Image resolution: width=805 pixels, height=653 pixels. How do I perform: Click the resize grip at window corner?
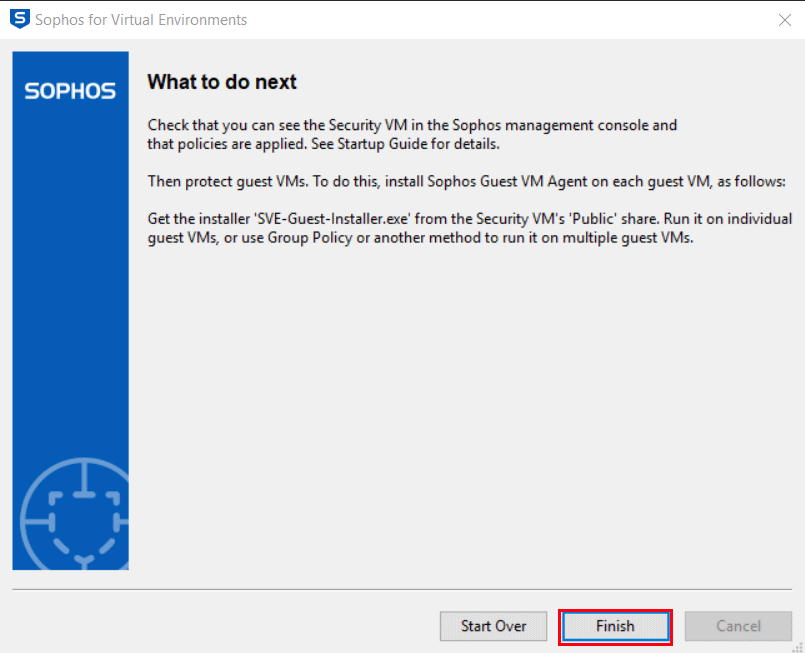(x=797, y=646)
